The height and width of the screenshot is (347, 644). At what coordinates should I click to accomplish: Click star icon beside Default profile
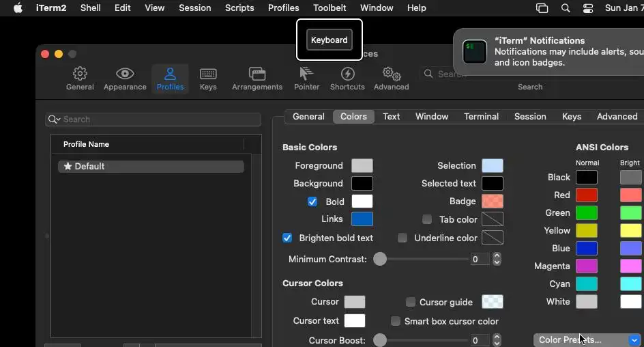coord(68,166)
